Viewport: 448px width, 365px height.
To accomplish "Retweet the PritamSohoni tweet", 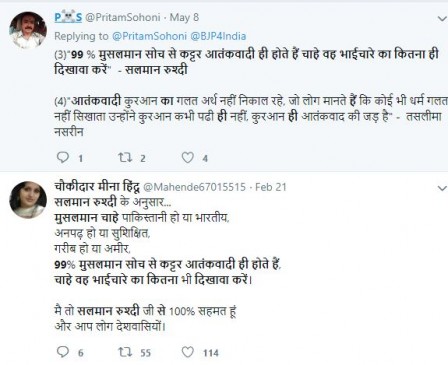I will [x=125, y=157].
